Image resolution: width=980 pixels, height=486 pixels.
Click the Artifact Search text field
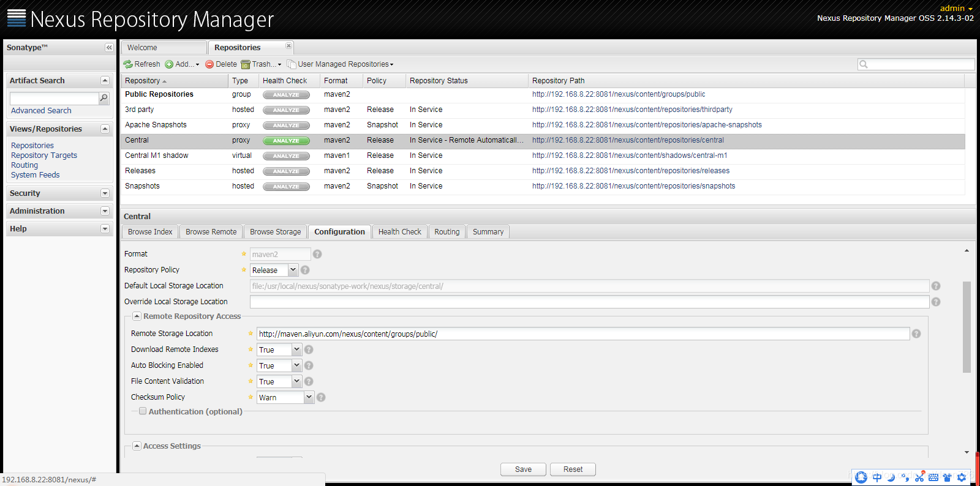[54, 98]
